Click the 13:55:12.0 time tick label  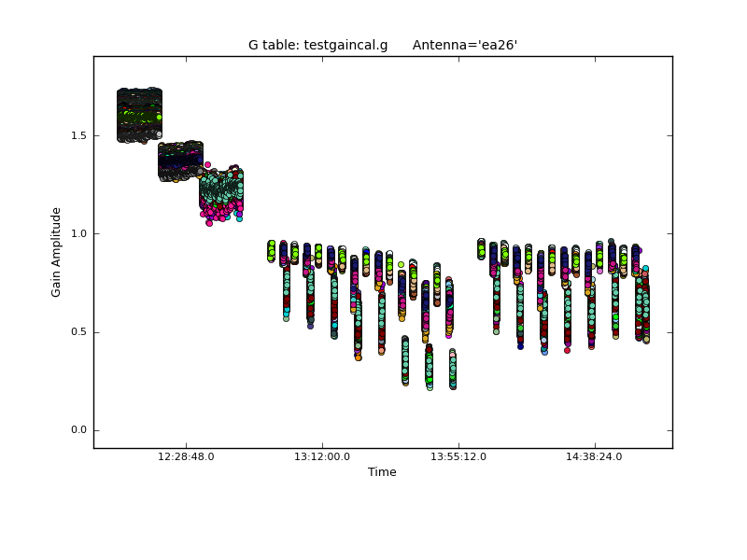pyautogui.click(x=458, y=457)
